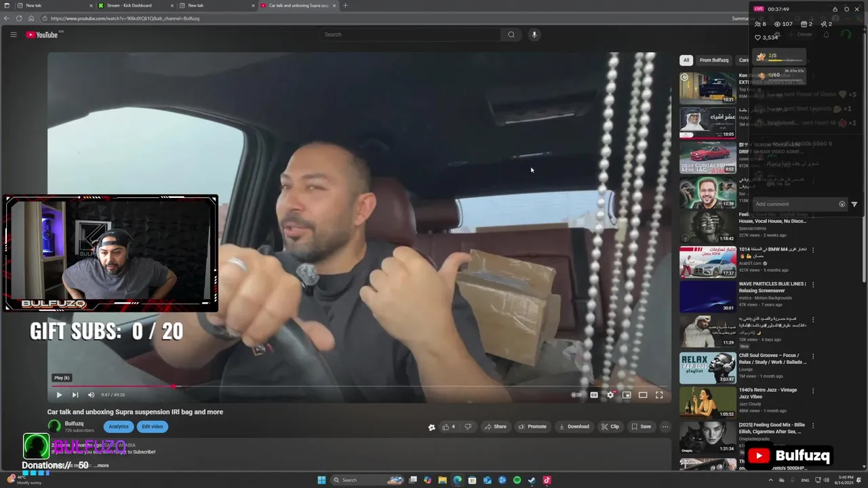Select the From Bulfuzq filter chip
868x488 pixels.
714,60
